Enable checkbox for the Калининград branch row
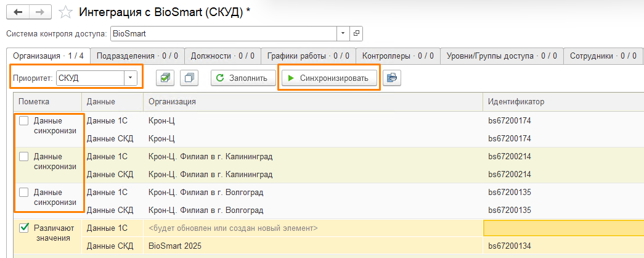This screenshot has width=644, height=258. [24, 157]
